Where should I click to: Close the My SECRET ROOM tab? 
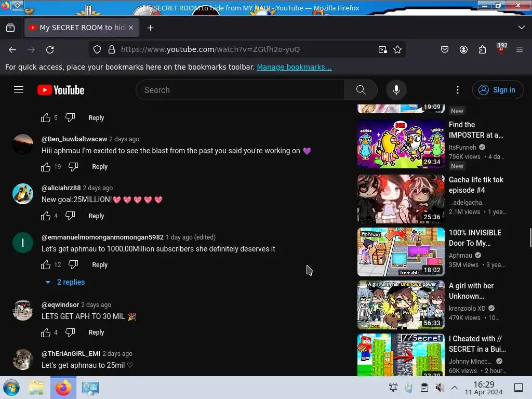coord(131,28)
